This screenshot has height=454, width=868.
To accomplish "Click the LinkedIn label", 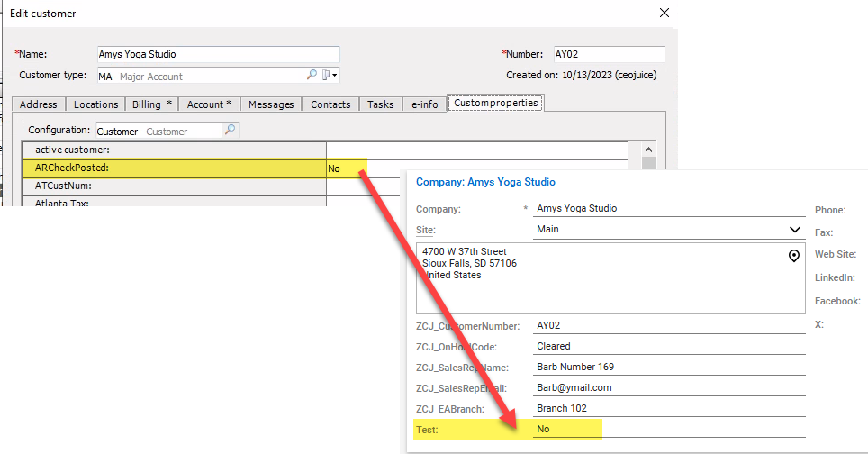I will [x=834, y=278].
